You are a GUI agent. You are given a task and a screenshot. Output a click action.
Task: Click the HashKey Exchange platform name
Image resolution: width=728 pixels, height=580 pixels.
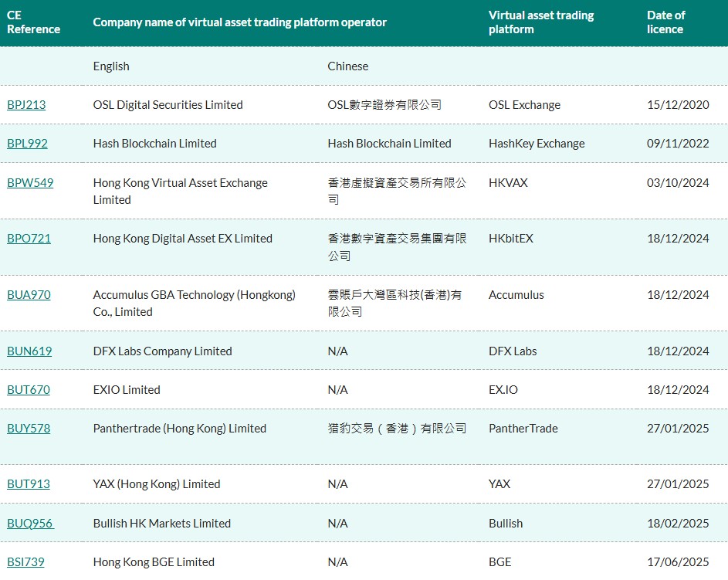point(537,143)
